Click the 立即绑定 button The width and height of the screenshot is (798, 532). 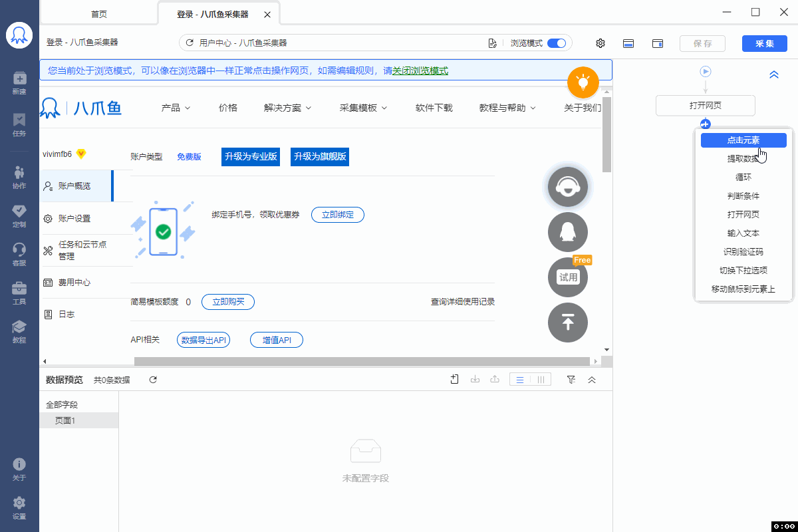click(338, 214)
